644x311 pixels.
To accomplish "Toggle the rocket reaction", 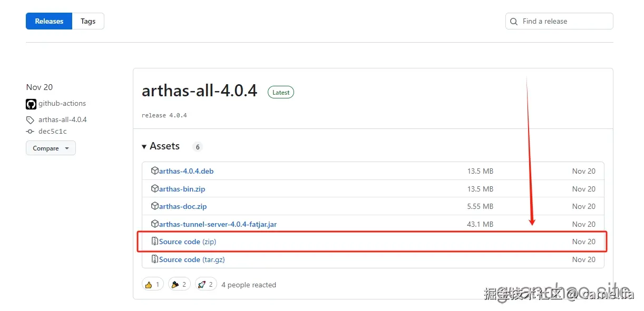I will point(206,285).
